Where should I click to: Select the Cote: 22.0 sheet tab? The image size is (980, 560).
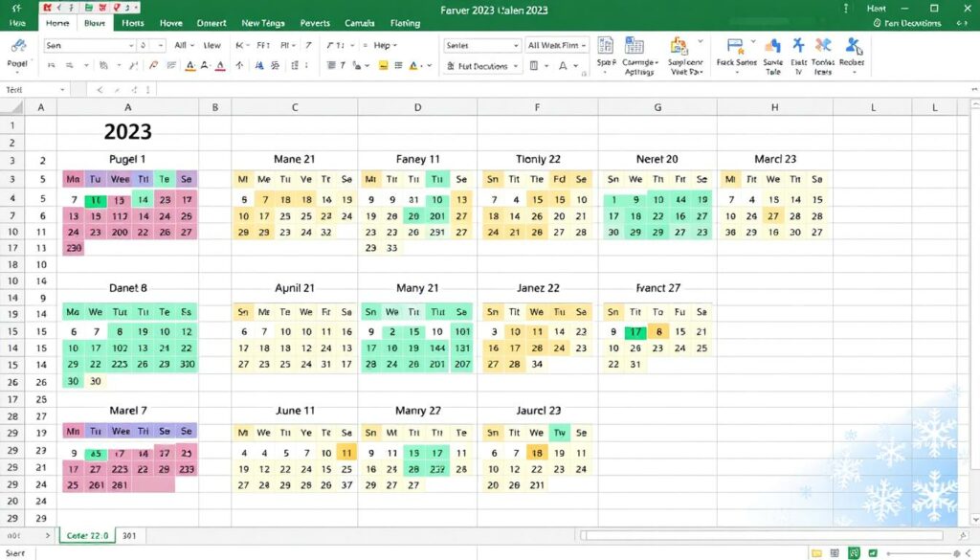87,536
